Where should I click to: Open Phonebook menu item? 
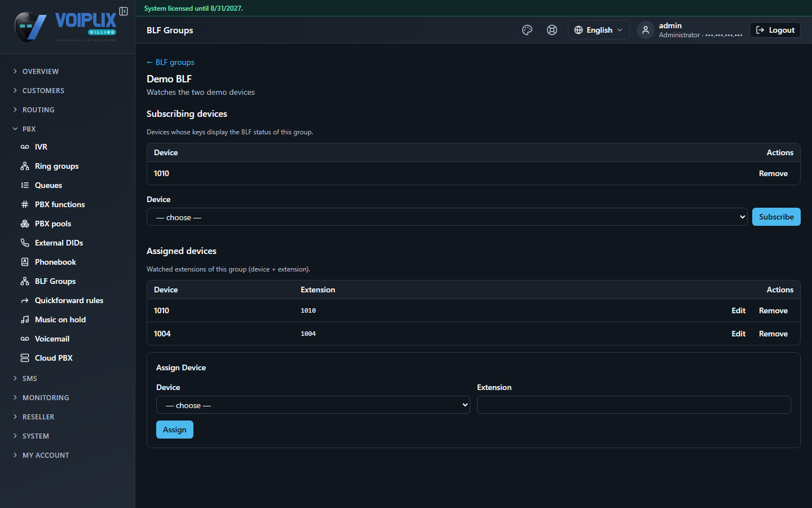[55, 262]
